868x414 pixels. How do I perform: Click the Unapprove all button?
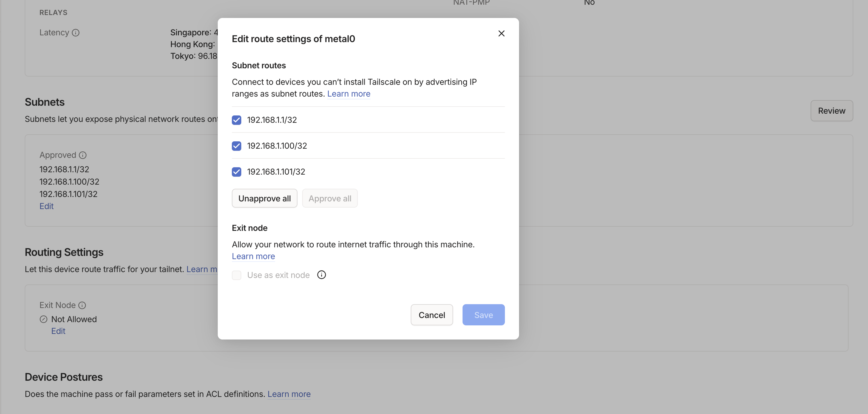(265, 198)
